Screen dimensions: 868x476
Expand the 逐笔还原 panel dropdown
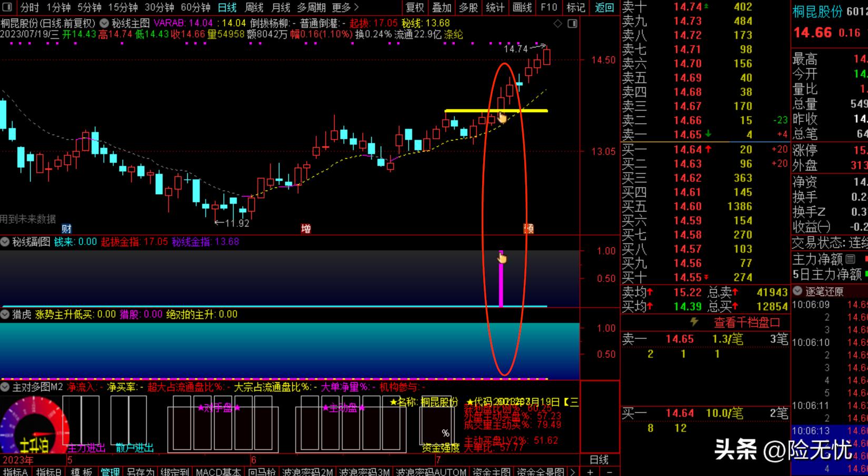tap(797, 291)
